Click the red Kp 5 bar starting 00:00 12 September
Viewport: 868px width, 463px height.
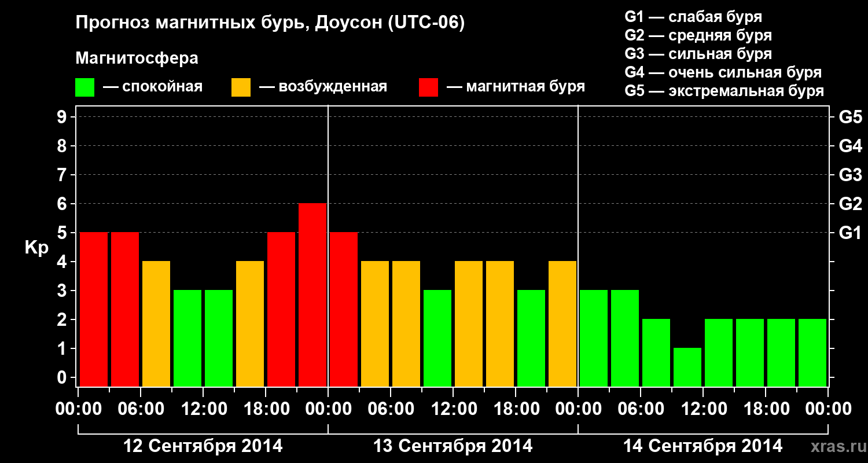(94, 309)
